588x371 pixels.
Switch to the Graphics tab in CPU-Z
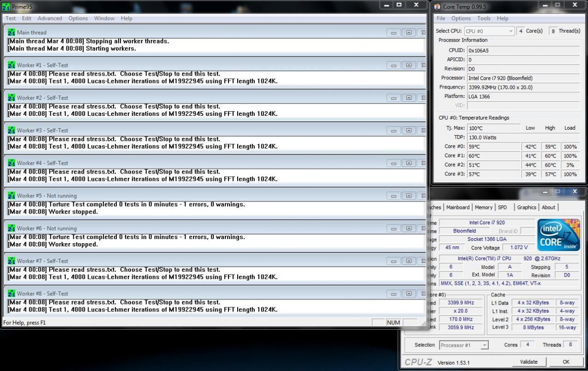tap(527, 207)
